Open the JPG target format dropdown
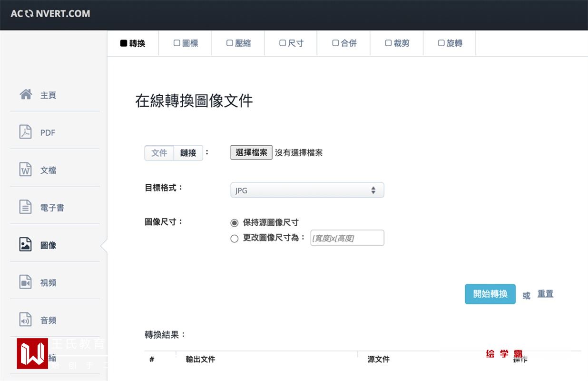588x381 pixels. click(307, 190)
